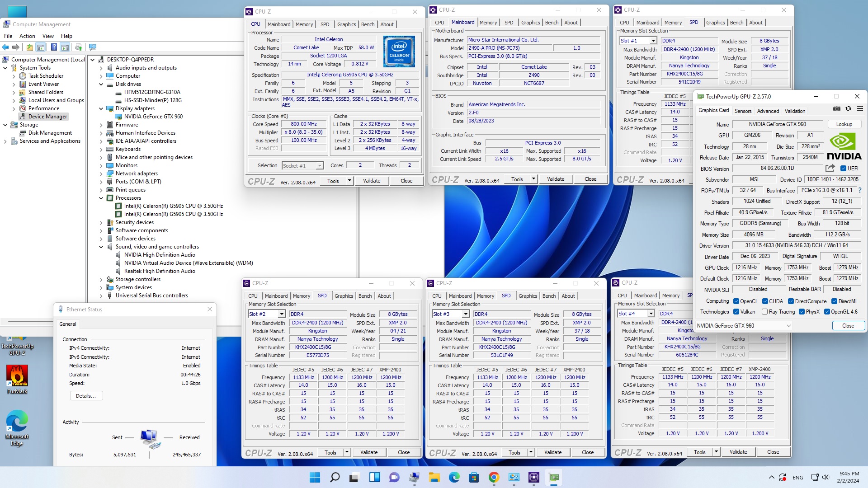868x488 pixels.
Task: Click the blue Back arrow in toolbar
Action: [x=5, y=47]
